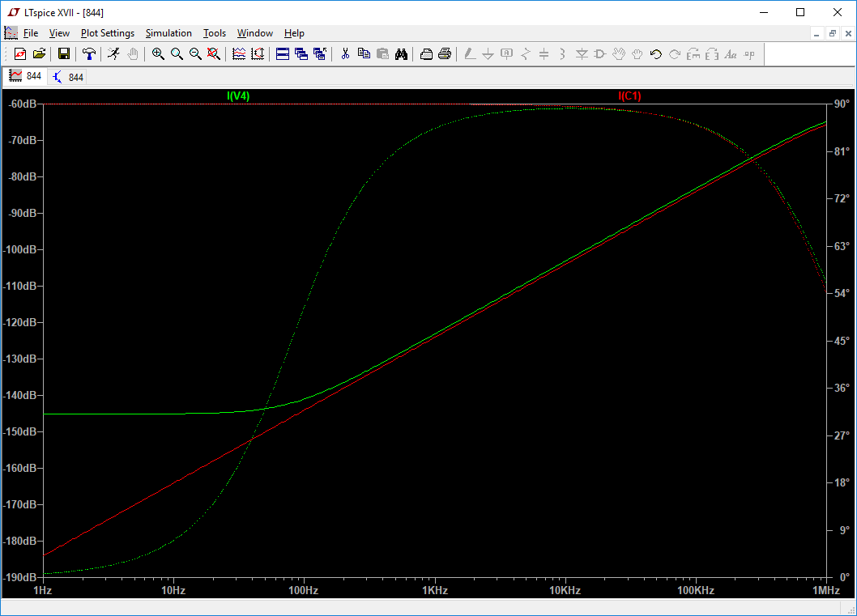Switch to the 844 waveform plot tab
Screen dimensions: 857x616
[x=25, y=76]
